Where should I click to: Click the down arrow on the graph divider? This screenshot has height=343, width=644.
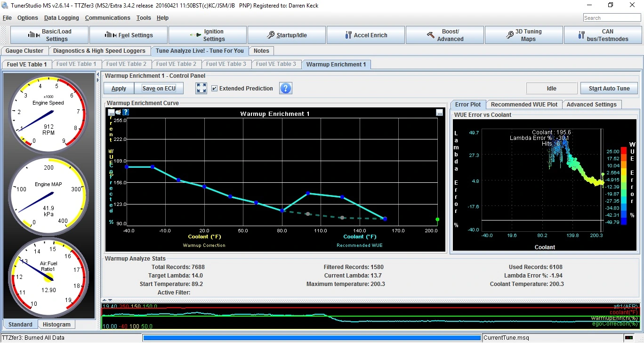(x=110, y=300)
